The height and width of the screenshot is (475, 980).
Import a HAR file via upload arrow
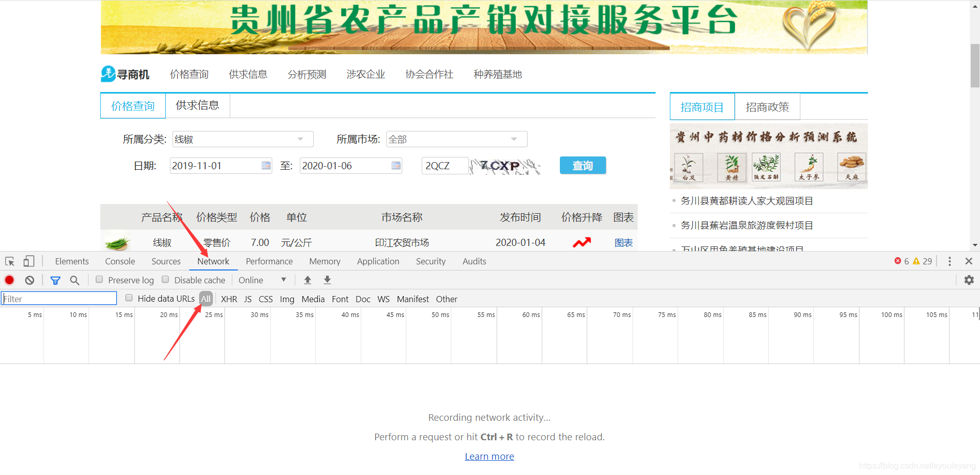308,280
